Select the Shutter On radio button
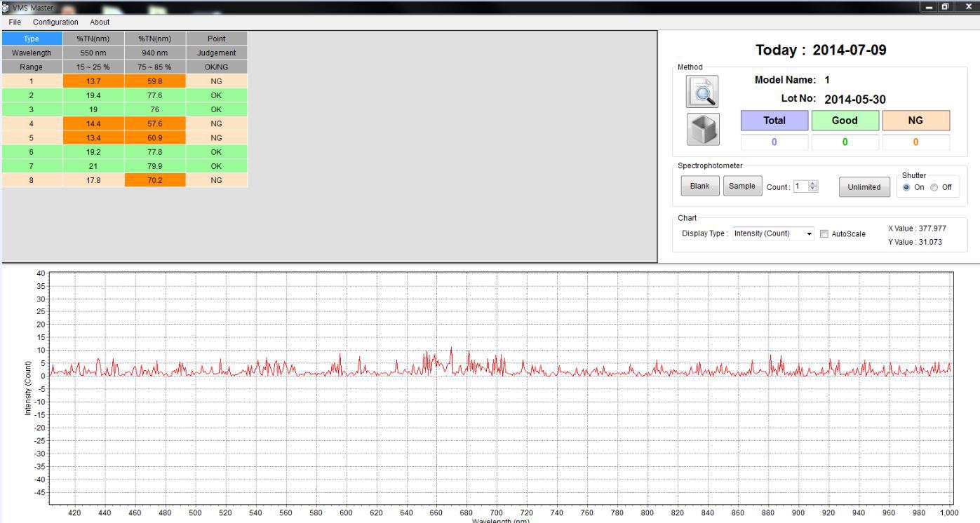980x523 pixels. click(x=907, y=187)
